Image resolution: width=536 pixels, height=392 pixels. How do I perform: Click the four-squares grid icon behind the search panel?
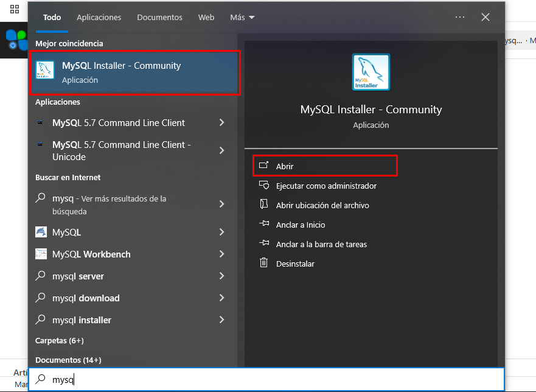tap(15, 9)
